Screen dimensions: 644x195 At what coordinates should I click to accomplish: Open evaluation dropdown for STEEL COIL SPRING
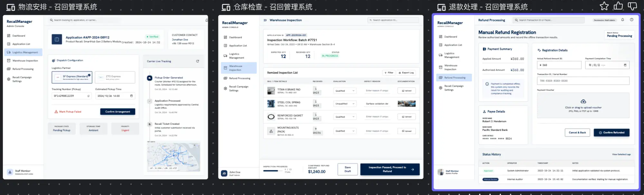[345, 104]
